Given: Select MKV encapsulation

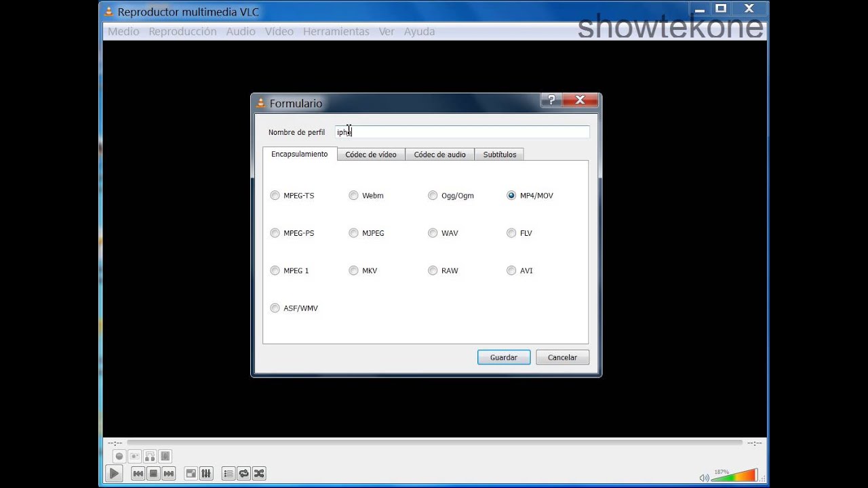Looking at the screenshot, I should [363, 270].
